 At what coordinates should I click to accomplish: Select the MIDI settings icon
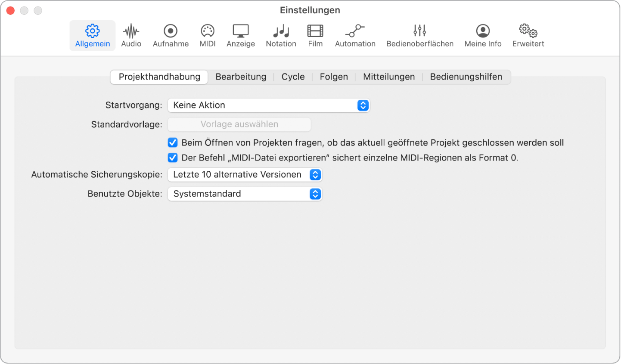click(208, 35)
